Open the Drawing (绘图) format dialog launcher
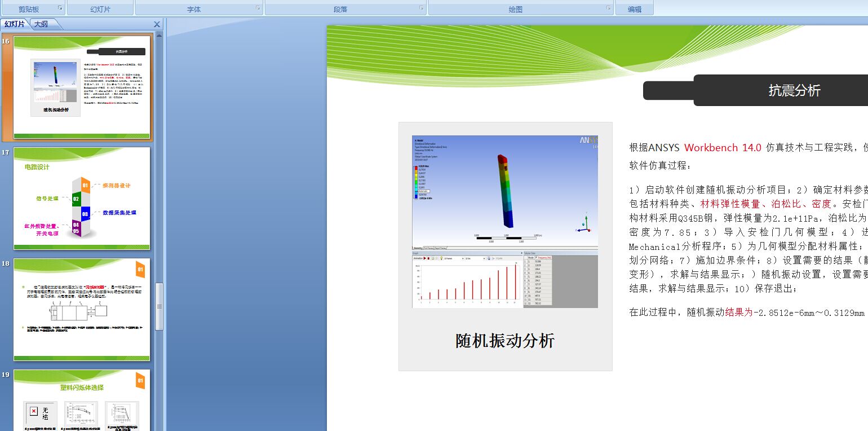The image size is (868, 431). pos(608,8)
